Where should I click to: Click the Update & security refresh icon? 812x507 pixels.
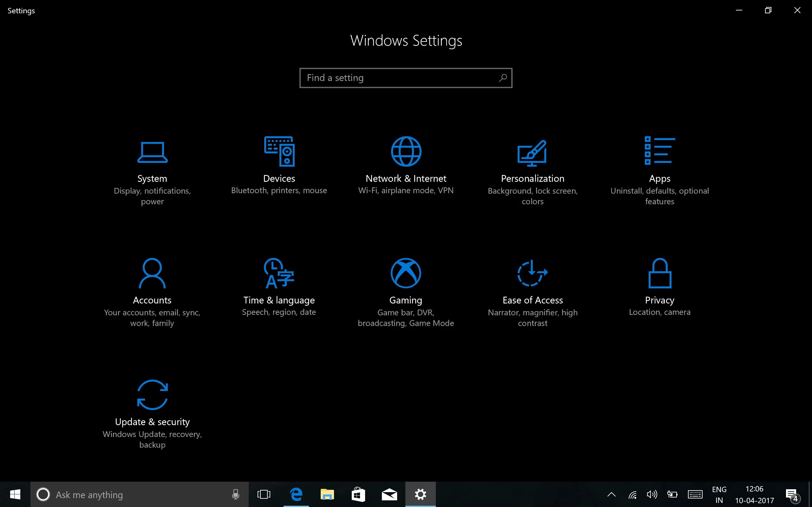152,395
